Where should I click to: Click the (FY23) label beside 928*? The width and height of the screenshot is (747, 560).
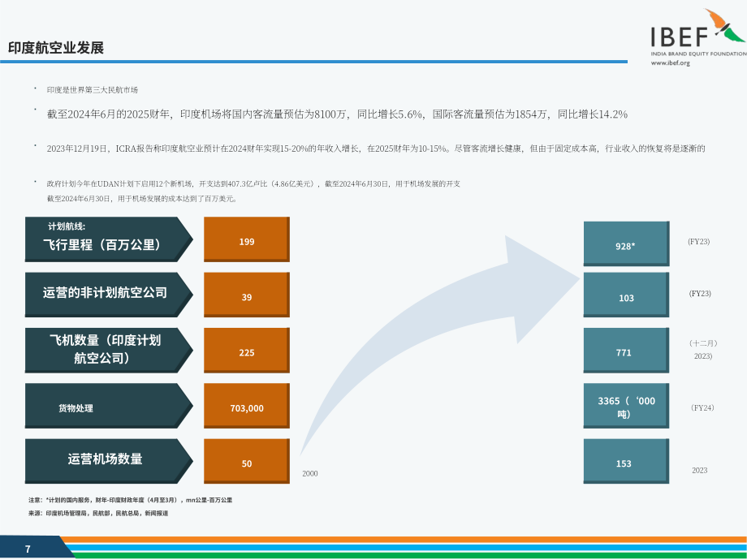click(699, 241)
